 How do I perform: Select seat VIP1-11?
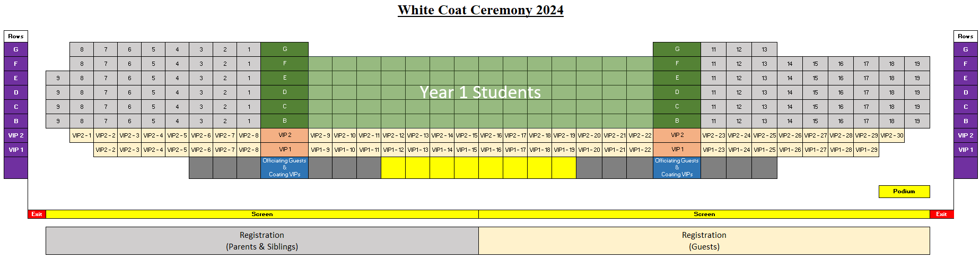(x=369, y=150)
